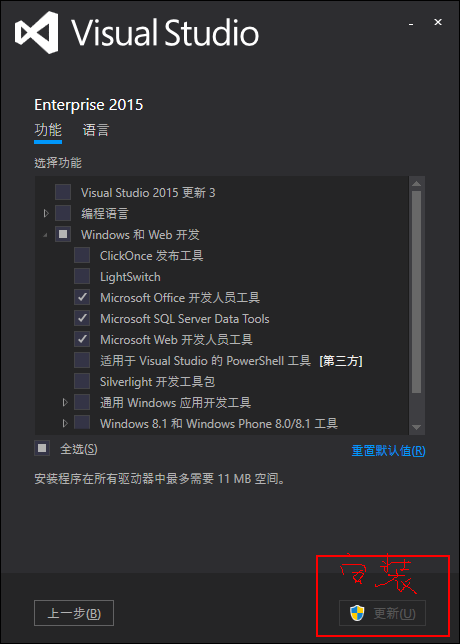This screenshot has width=460, height=644.
Task: Uncheck Microsoft Office 开发人员工具
Action: click(82, 297)
